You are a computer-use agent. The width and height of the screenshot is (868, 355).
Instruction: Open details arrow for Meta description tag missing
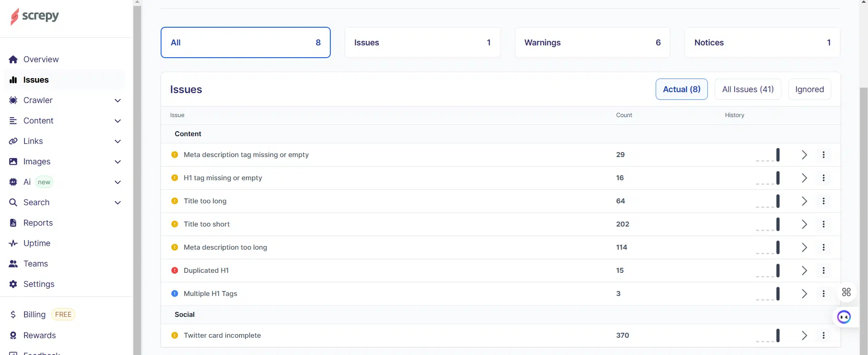pos(804,155)
